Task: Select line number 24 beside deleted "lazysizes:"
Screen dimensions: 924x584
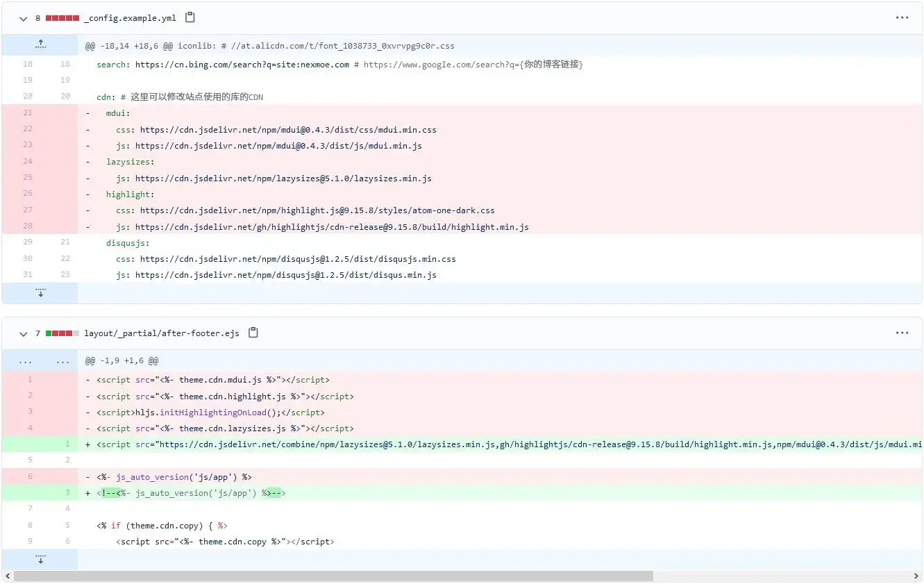Action: coord(28,161)
